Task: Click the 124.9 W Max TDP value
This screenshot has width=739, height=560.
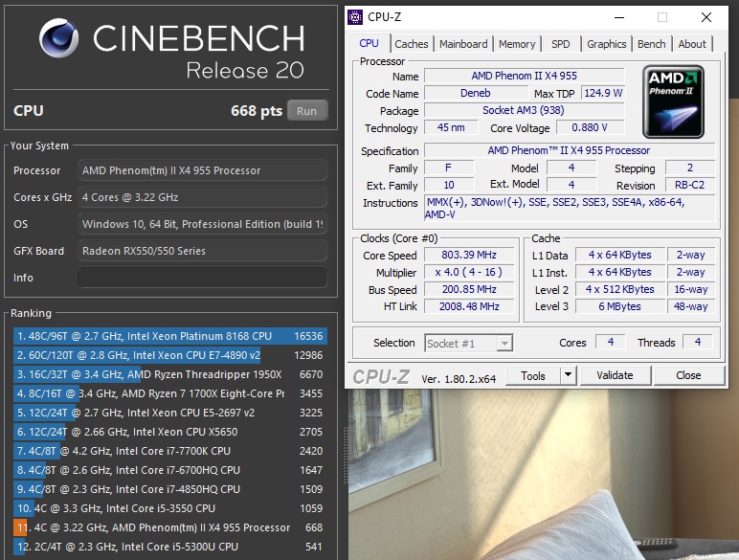Action: tap(603, 93)
